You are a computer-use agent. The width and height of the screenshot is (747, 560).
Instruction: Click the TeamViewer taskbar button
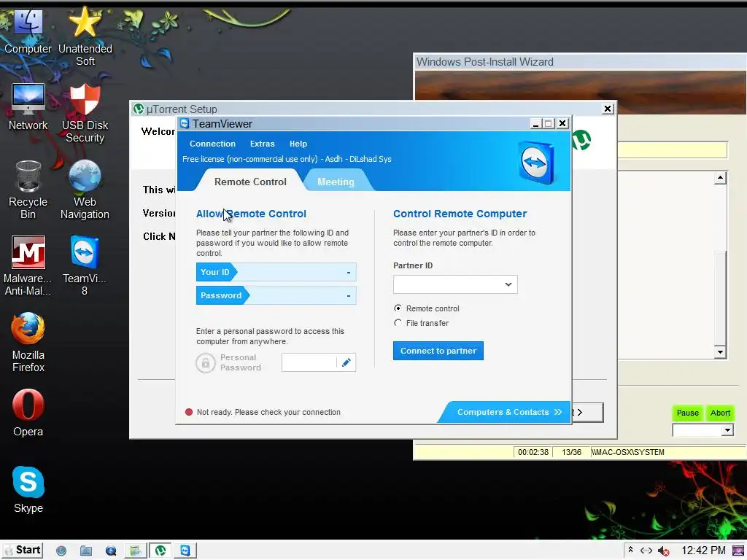185,551
